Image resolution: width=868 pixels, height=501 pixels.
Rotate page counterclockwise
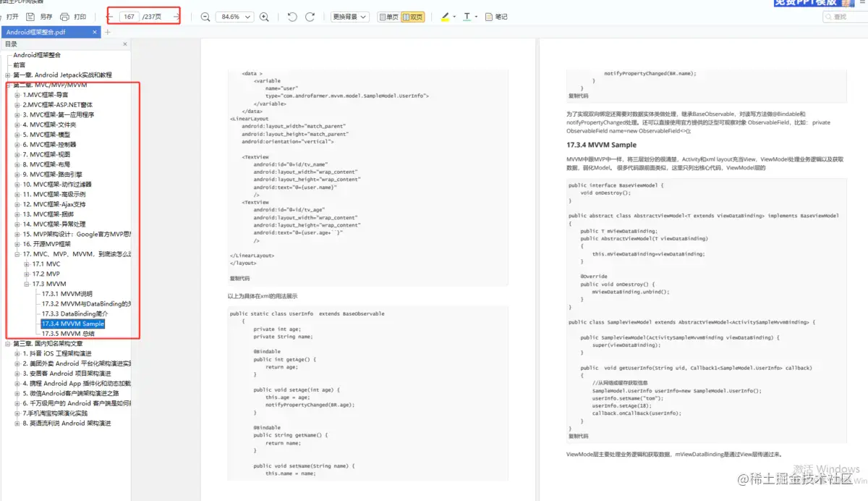[x=292, y=17]
